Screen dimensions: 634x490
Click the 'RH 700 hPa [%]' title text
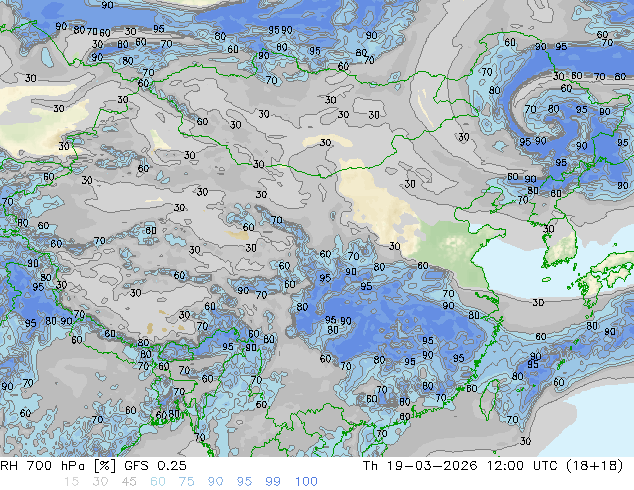point(58,466)
